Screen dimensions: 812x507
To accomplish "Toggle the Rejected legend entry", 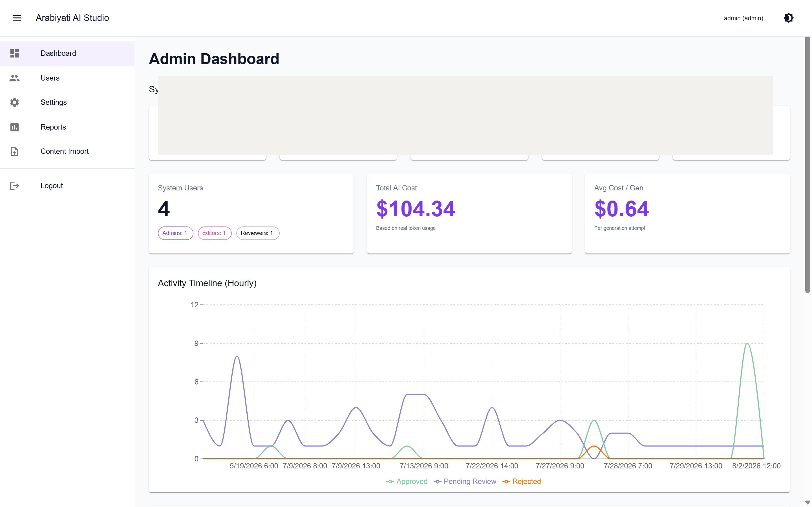I will point(522,482).
